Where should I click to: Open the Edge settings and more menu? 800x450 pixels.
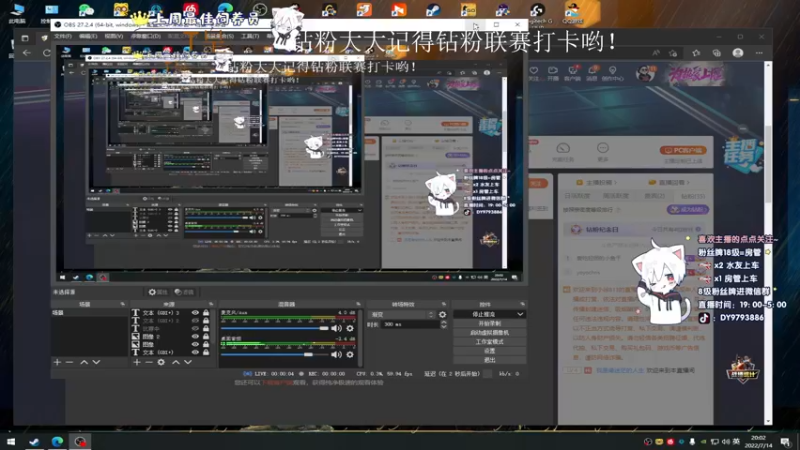coord(759,53)
